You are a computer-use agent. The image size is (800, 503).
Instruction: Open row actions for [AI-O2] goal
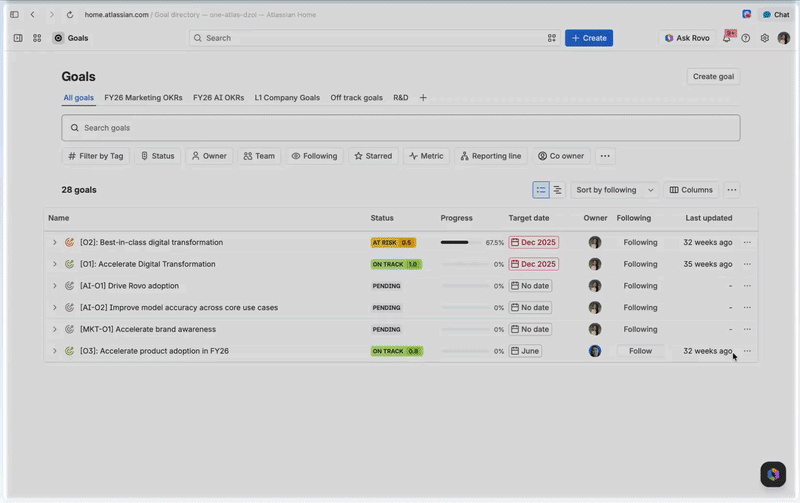(x=747, y=308)
